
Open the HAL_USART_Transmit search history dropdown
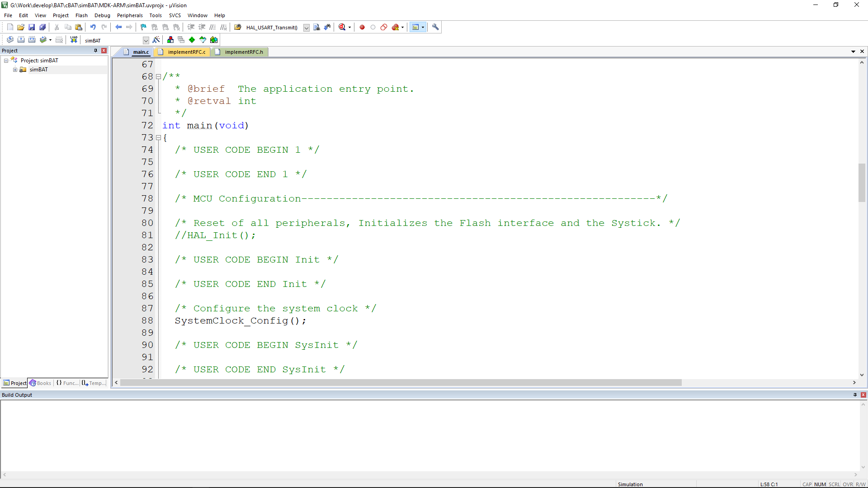[x=307, y=27]
